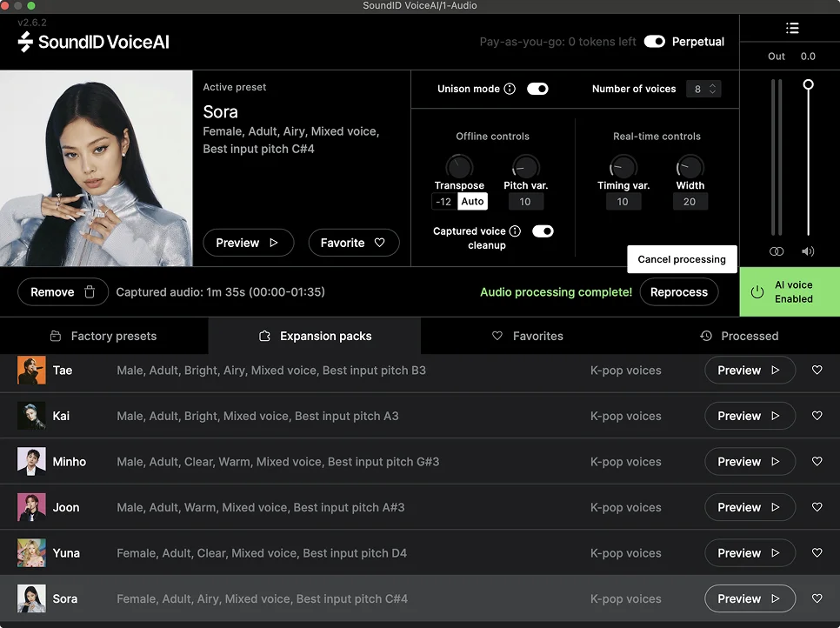Click the Kai avatar thumbnail
Image resolution: width=840 pixels, height=628 pixels.
pos(31,416)
